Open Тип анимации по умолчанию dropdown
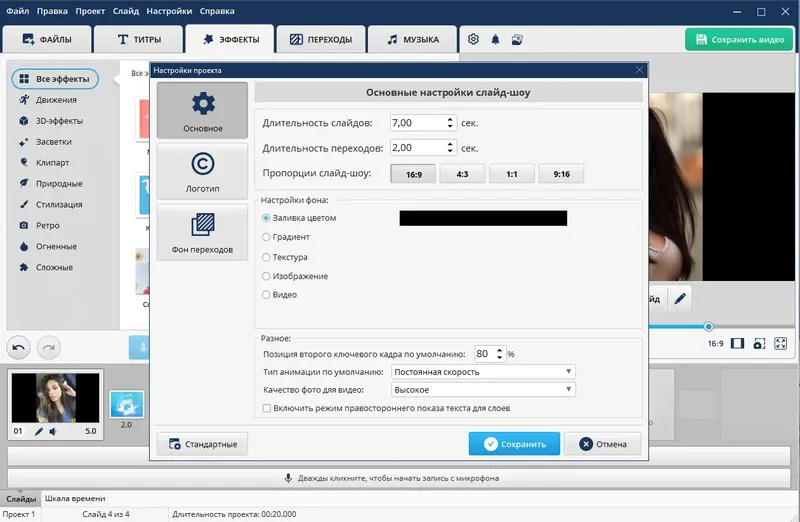The image size is (800, 522). pos(483,372)
